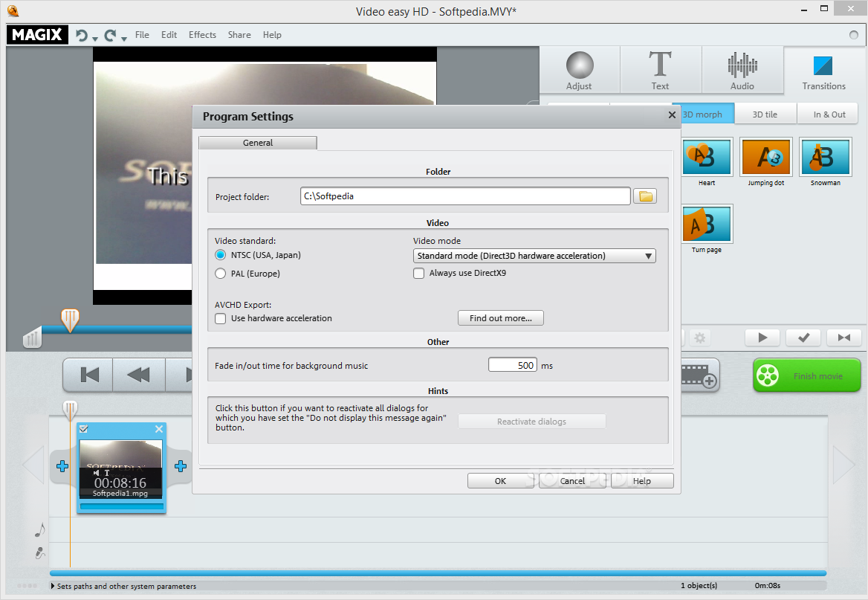Add clip after Softpedia1.mpg with plus
The image size is (868, 600).
coord(181,466)
